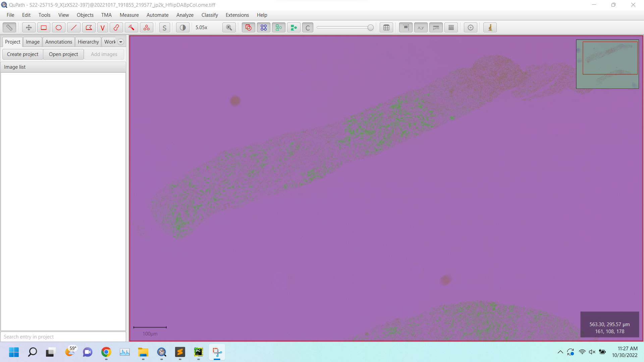Image resolution: width=644 pixels, height=362 pixels.
Task: Select the Points tool
Action: (x=146, y=27)
